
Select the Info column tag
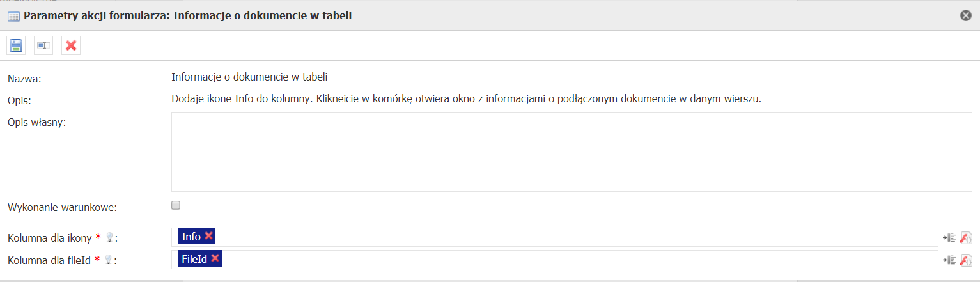tap(191, 237)
